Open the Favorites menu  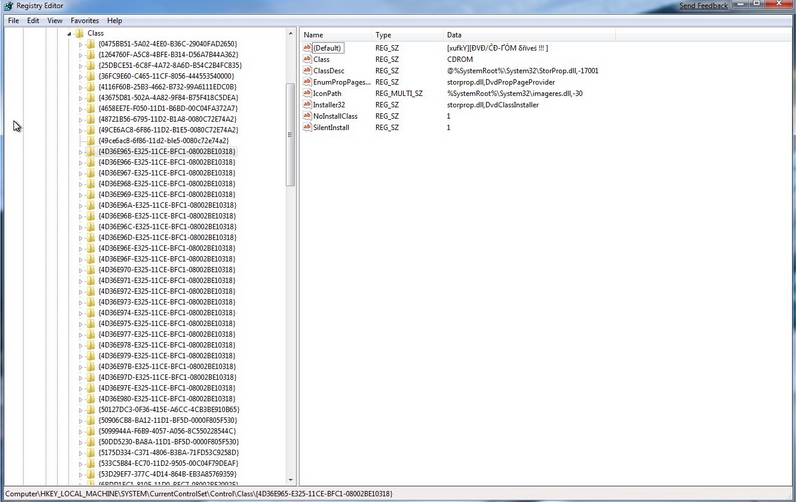tap(84, 20)
